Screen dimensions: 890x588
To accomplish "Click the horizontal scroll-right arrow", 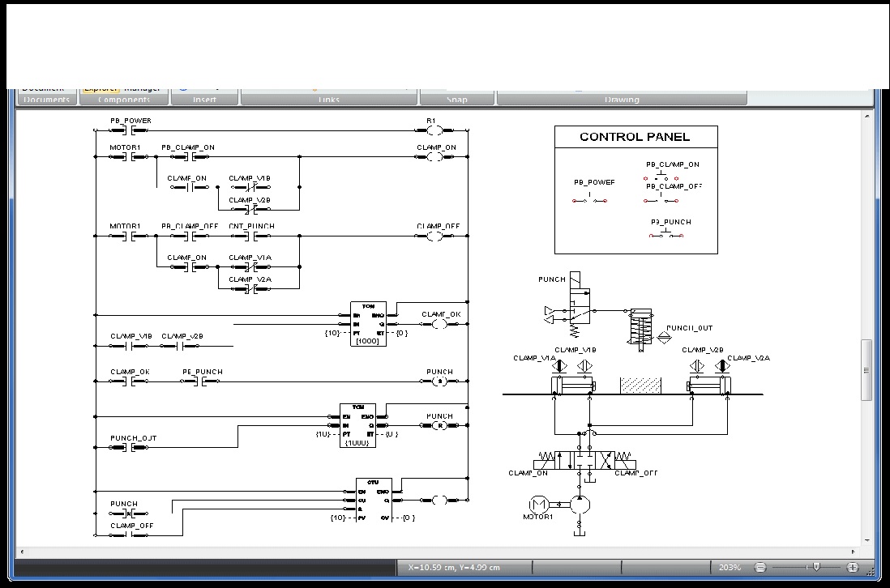I will coord(853,552).
